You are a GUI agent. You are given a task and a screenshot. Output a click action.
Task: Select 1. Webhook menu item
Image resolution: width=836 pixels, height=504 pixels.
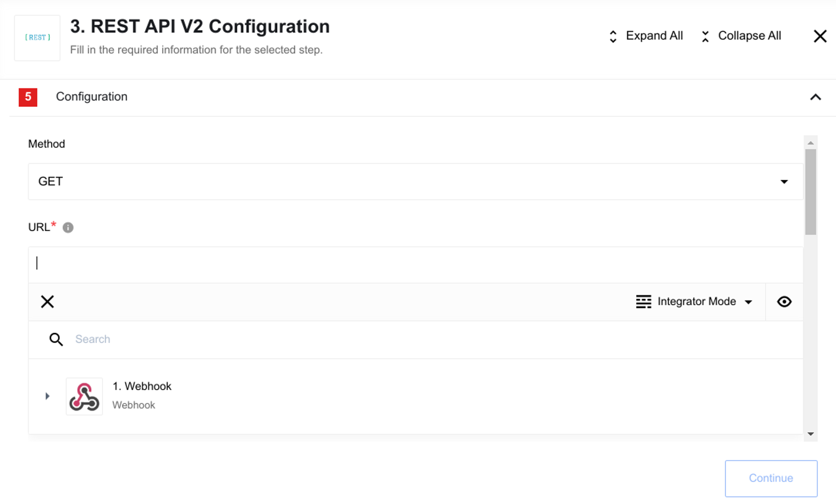(142, 396)
